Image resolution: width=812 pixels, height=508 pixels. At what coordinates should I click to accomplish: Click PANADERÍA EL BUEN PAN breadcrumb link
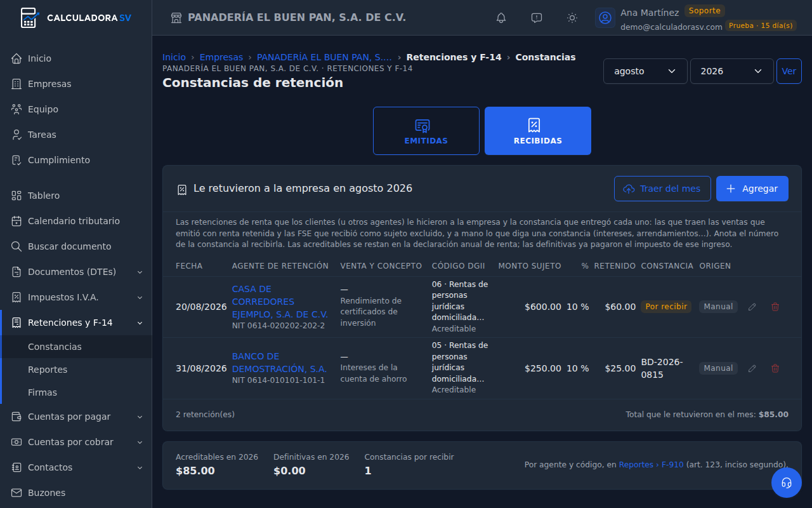pyautogui.click(x=324, y=57)
